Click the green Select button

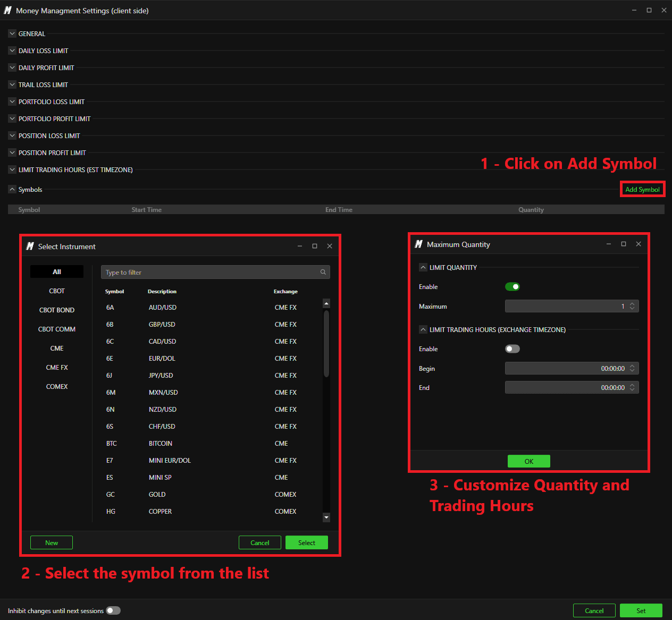307,542
